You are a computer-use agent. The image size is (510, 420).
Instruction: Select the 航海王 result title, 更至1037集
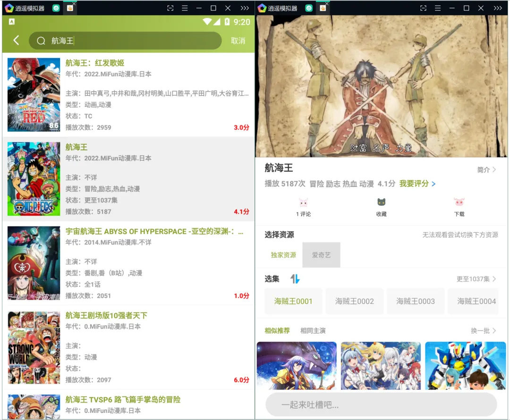(x=76, y=147)
